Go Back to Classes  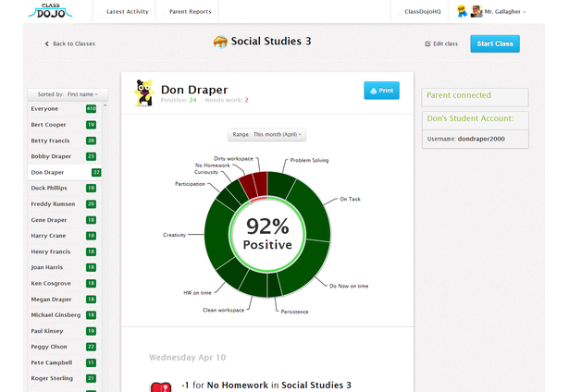tap(70, 43)
